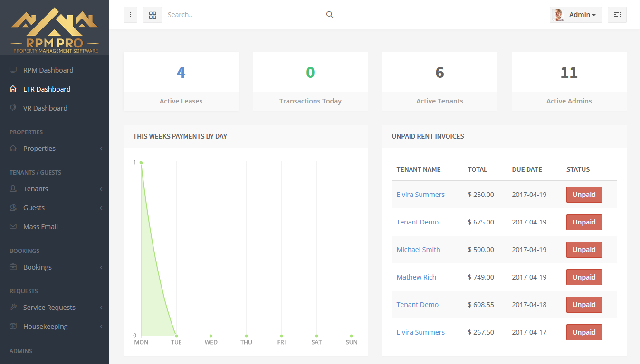Screen dimensions: 640x364
Task: Open LTR Dashboard menu item
Action: click(x=47, y=89)
